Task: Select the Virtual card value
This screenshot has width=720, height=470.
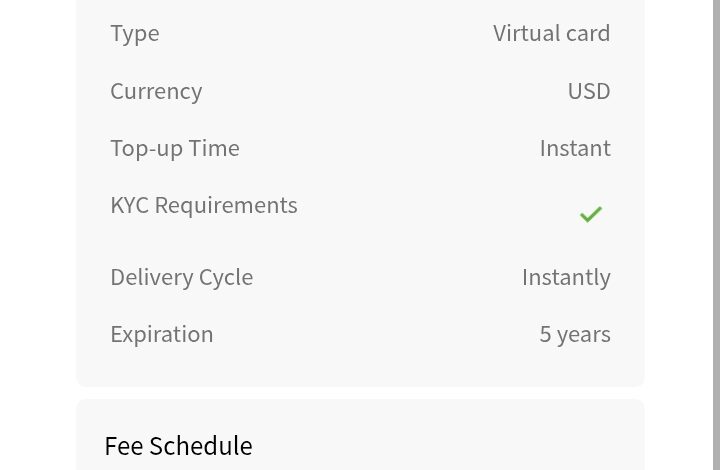Action: point(551,33)
